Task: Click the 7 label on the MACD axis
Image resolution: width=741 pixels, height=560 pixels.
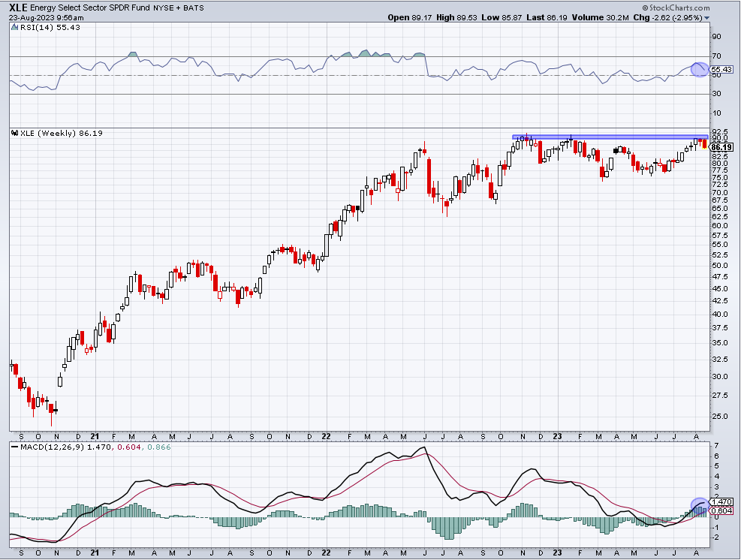Action: (717, 446)
